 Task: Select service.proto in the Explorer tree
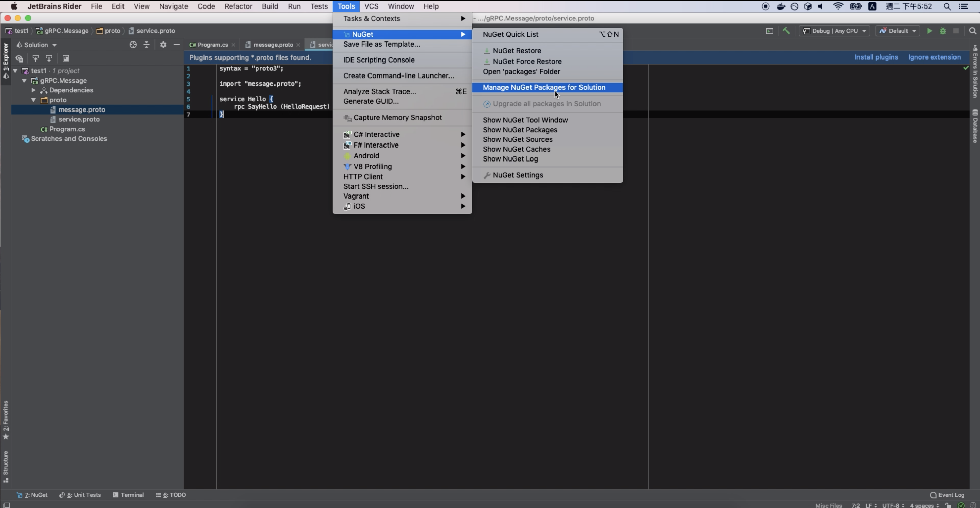coord(79,119)
